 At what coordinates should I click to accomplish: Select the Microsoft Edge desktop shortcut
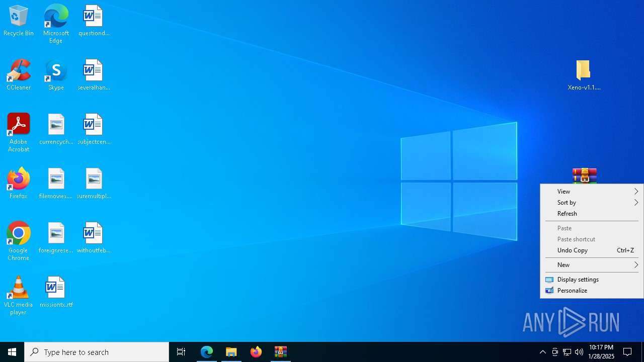coord(56,24)
